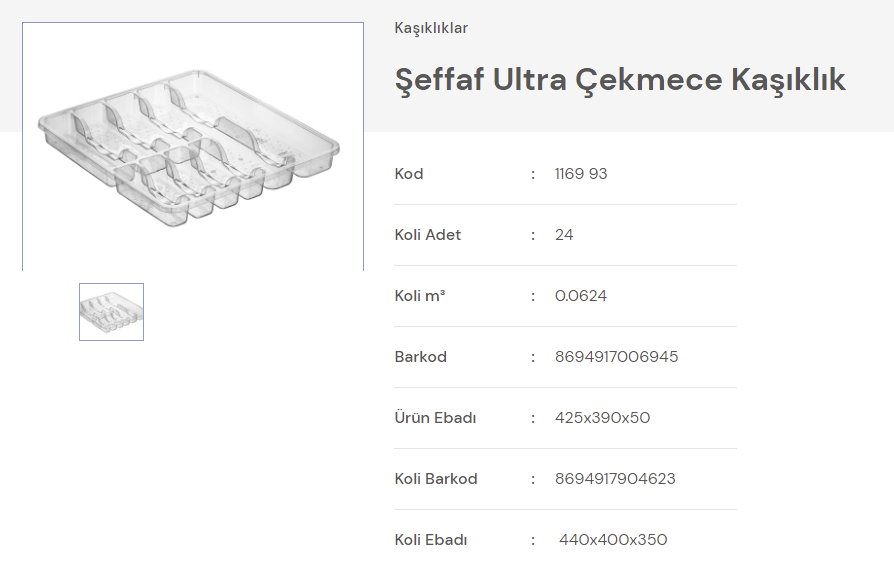Click the colon separator in the Kod row
The height and width of the screenshot is (569, 894).
pyautogui.click(x=533, y=174)
